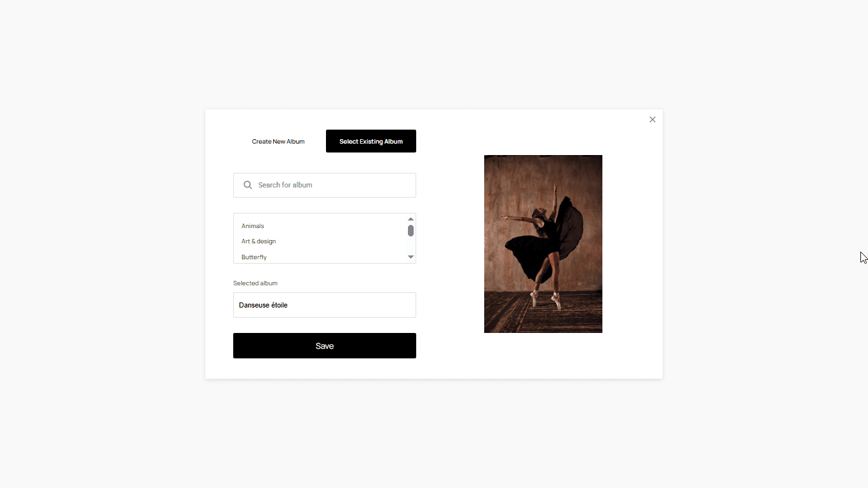Viewport: 868px width, 488px height.
Task: Close the album dialog with the X icon
Action: click(652, 119)
